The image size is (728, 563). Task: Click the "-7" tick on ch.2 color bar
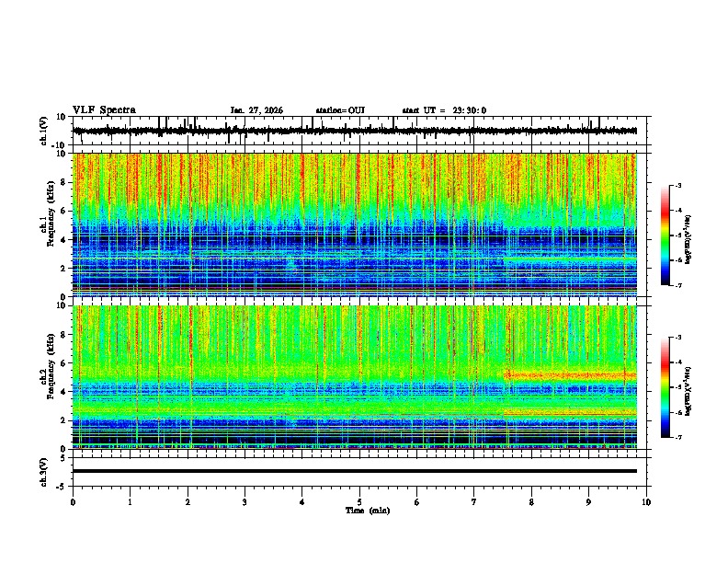(677, 437)
